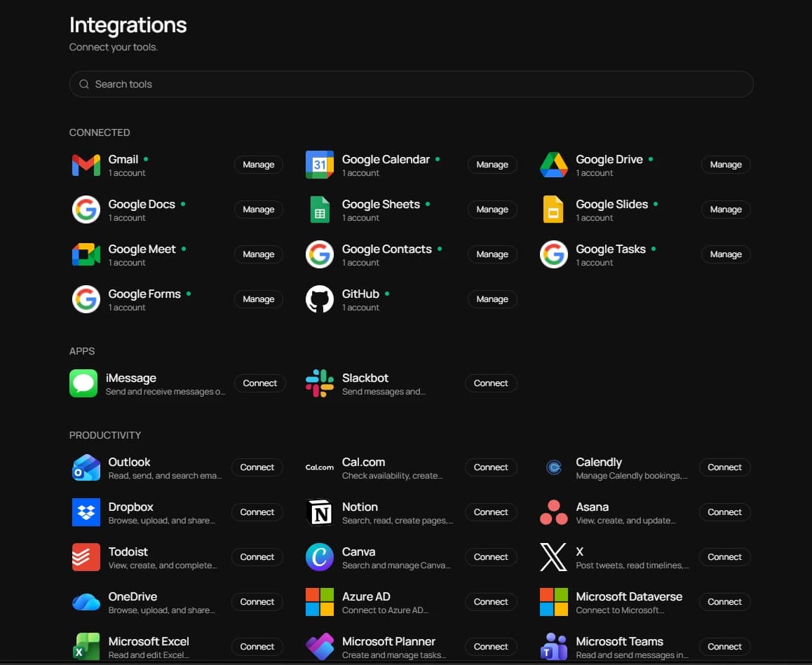812x665 pixels.
Task: Click the Microsoft Dataverse icon
Action: tap(553, 602)
